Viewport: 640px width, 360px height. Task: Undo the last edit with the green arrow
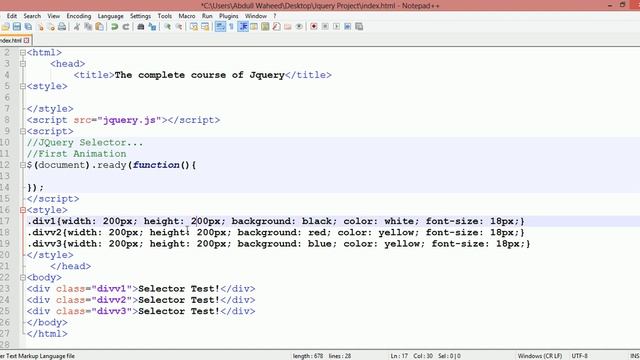pos(114,27)
